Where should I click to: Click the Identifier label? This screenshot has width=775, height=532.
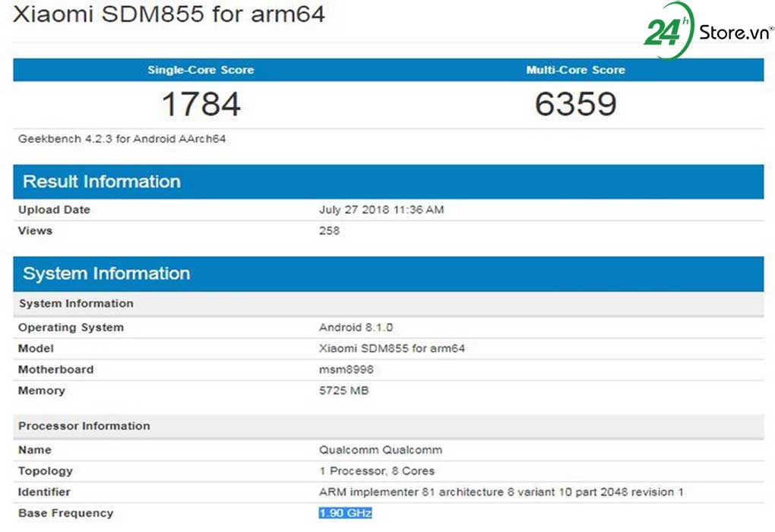pyautogui.click(x=45, y=492)
